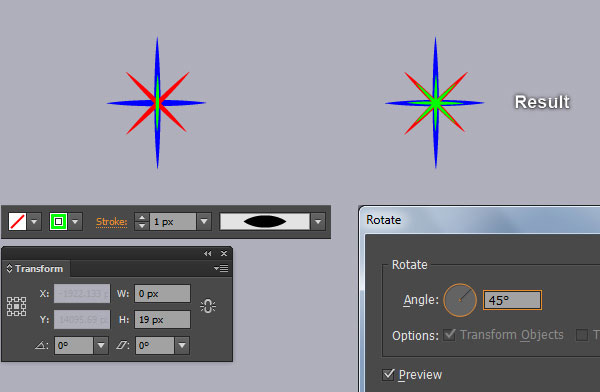
Task: Toggle the Preview checkbox
Action: [388, 374]
